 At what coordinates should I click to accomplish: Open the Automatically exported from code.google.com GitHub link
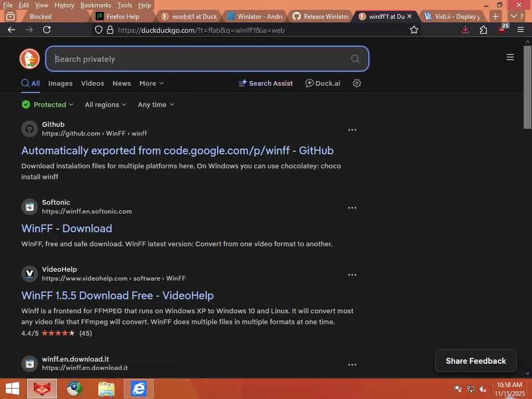pyautogui.click(x=178, y=150)
